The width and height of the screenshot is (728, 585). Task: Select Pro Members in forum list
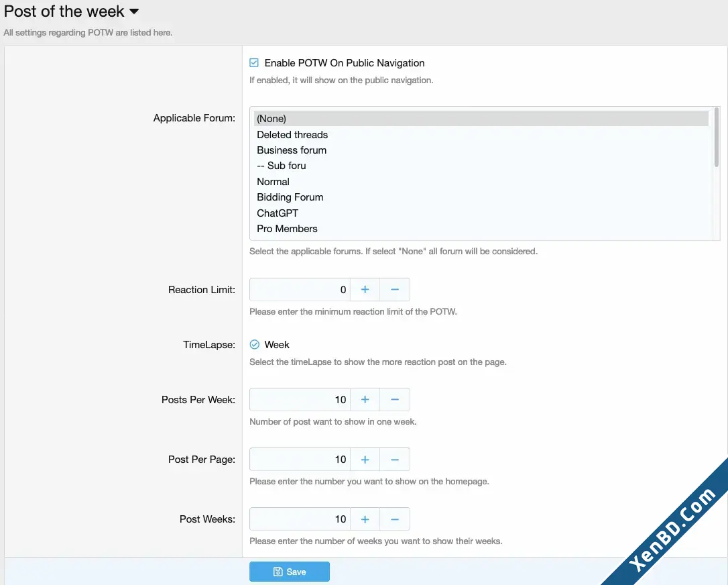[x=481, y=229]
